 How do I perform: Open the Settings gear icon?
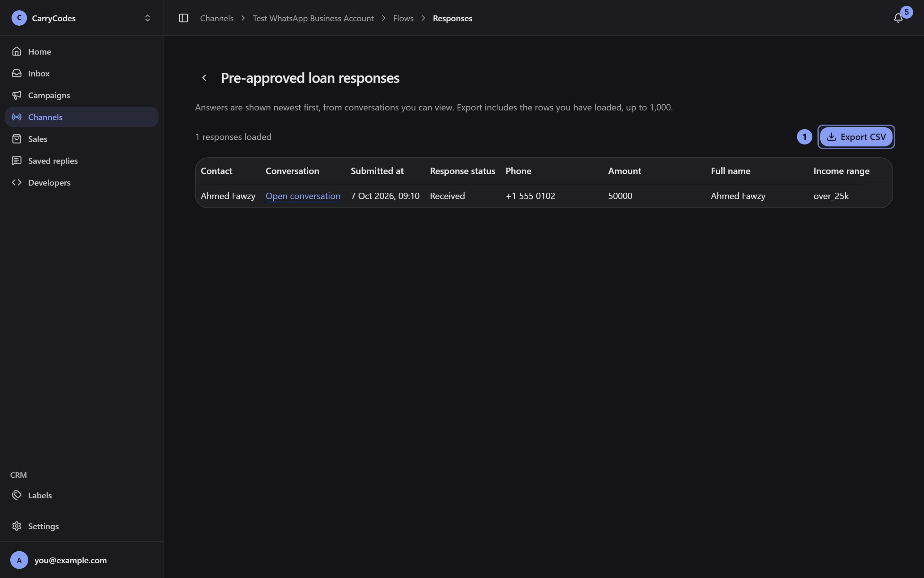pyautogui.click(x=16, y=526)
